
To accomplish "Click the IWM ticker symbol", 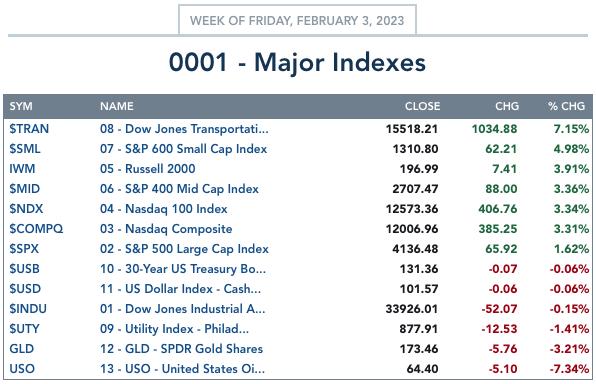I will [x=22, y=169].
